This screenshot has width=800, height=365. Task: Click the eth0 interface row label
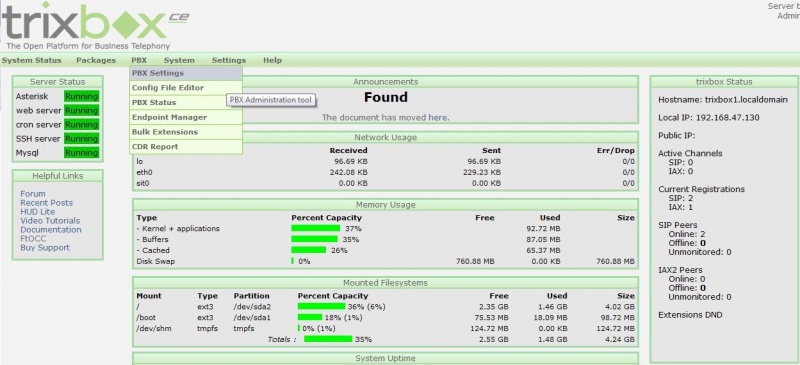(x=145, y=173)
